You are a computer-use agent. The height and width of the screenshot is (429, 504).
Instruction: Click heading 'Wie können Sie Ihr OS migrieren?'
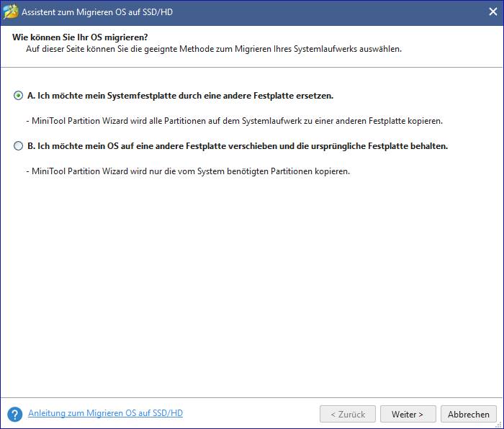tap(80, 37)
